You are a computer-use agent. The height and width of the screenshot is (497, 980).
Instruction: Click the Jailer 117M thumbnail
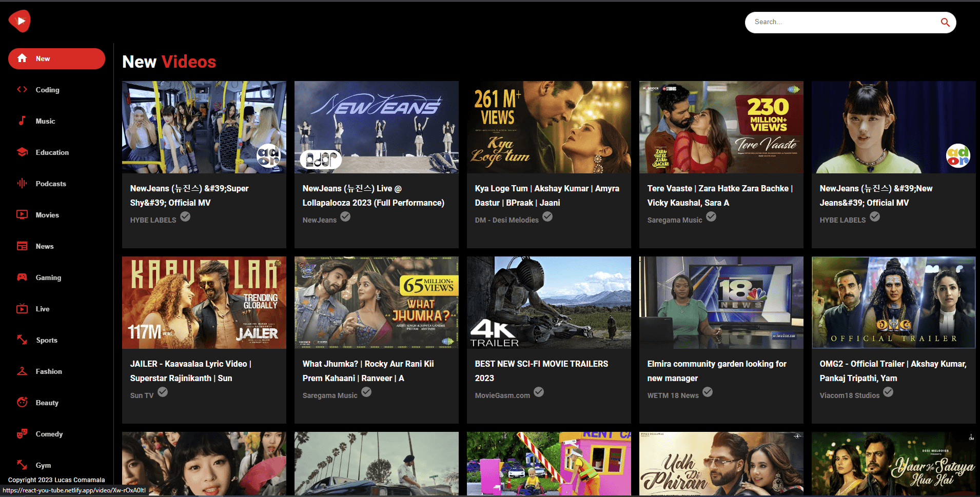click(x=204, y=303)
